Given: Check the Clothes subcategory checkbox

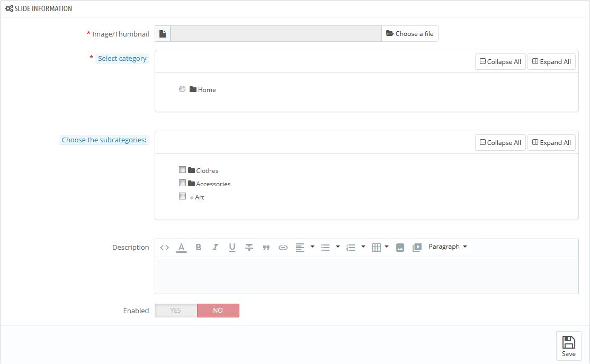Looking at the screenshot, I should click(182, 170).
